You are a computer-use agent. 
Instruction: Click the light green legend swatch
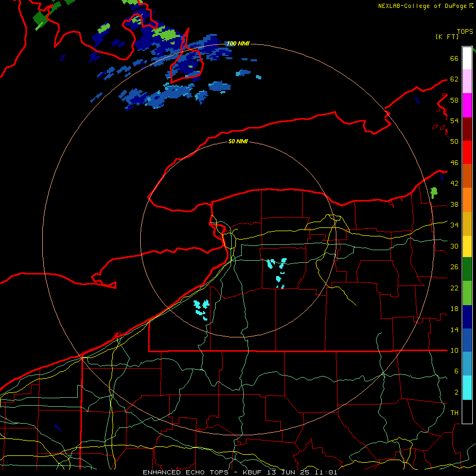pyautogui.click(x=467, y=293)
